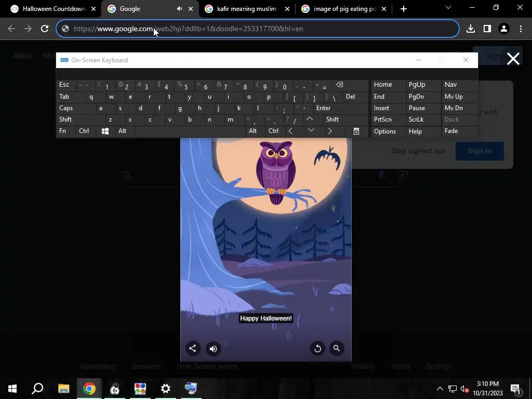This screenshot has height=399, width=532.
Task: Toggle the right Shift key
Action: click(x=345, y=119)
